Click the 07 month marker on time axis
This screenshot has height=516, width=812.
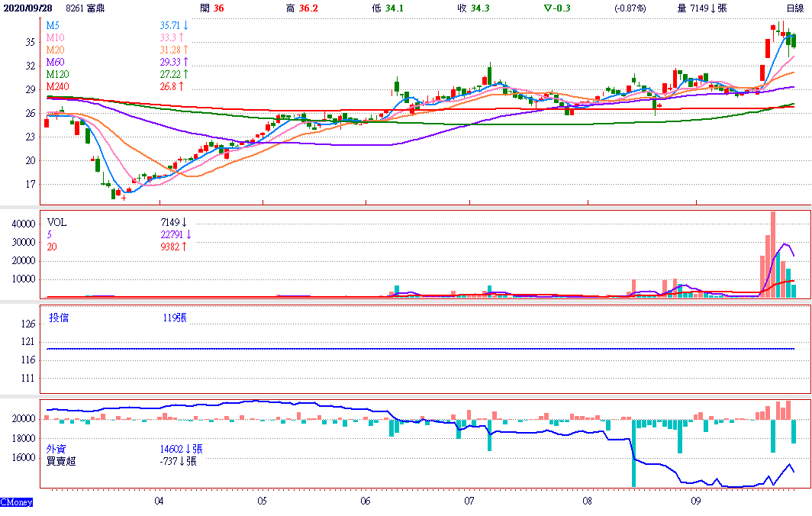[469, 501]
